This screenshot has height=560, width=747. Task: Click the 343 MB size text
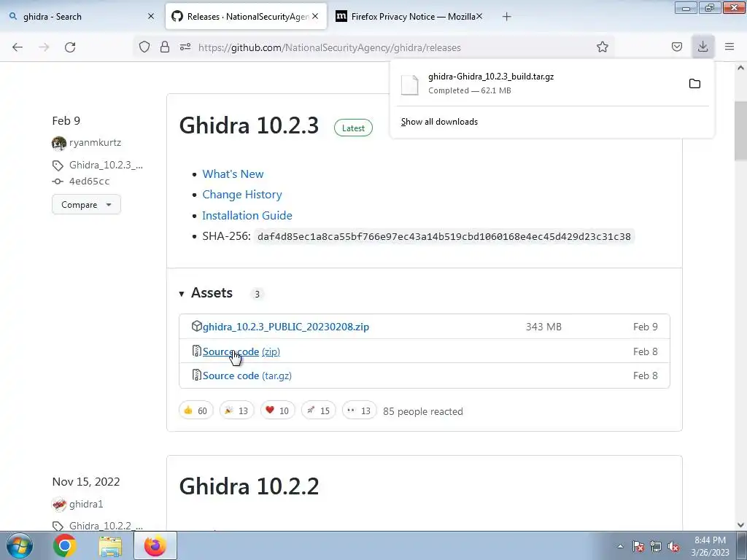[543, 327]
